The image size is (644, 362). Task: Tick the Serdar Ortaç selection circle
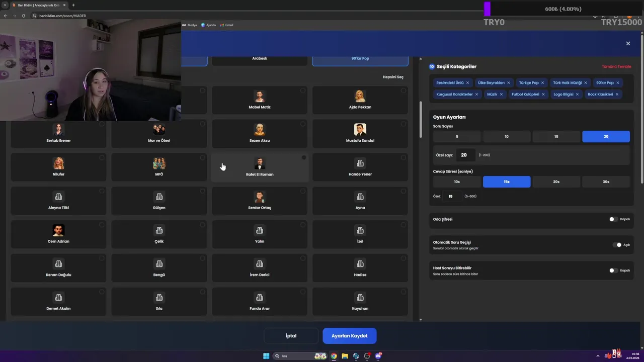click(303, 191)
